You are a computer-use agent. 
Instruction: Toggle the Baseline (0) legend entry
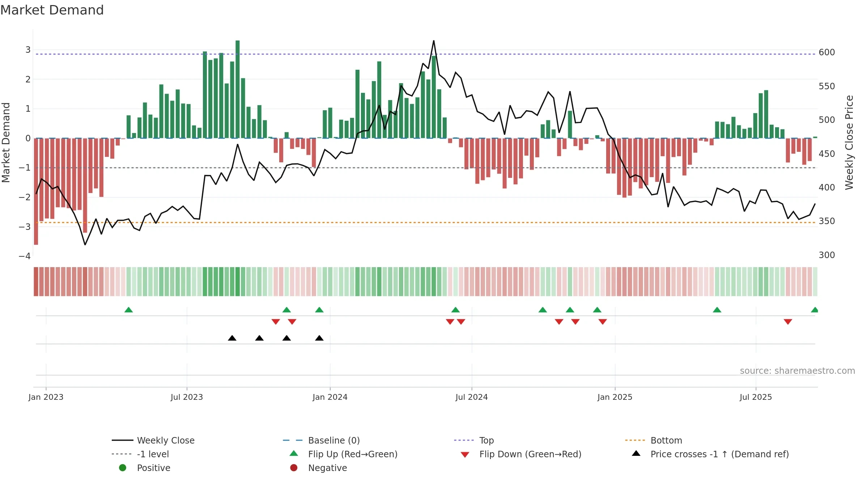321,440
